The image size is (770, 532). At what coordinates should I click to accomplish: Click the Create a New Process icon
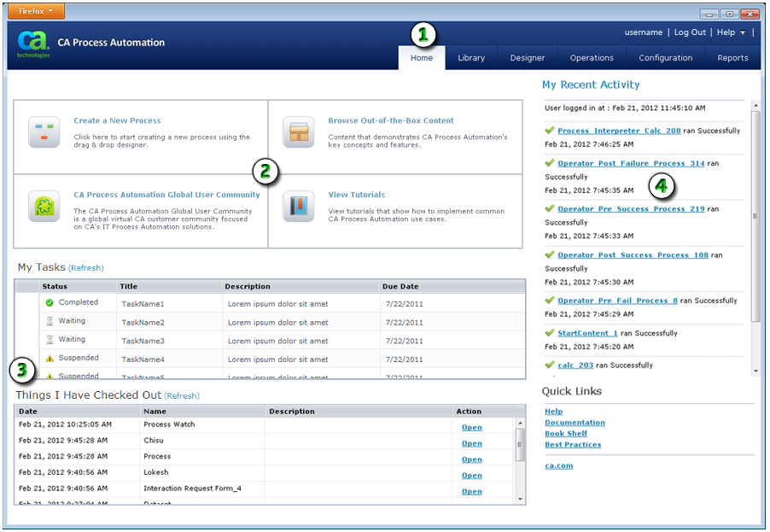[44, 132]
